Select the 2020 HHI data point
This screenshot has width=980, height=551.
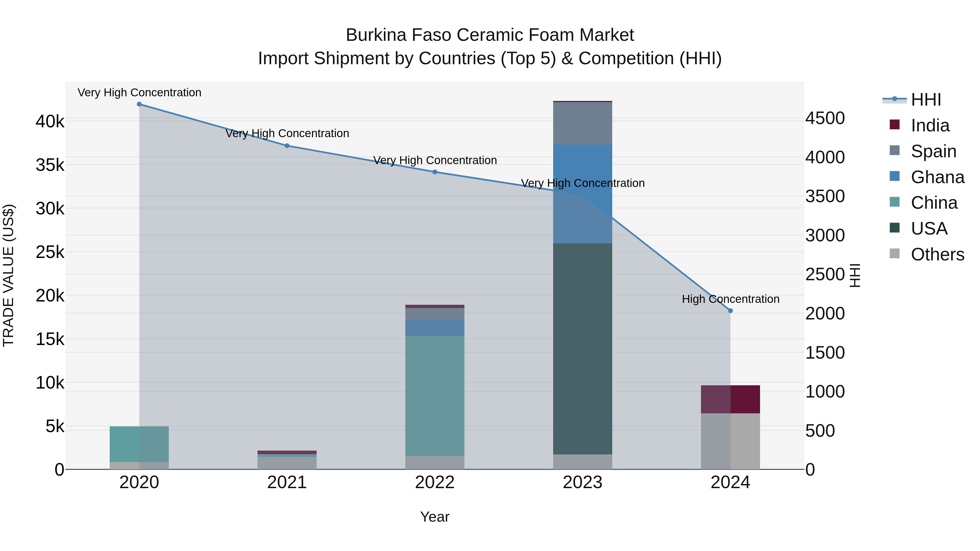139,104
